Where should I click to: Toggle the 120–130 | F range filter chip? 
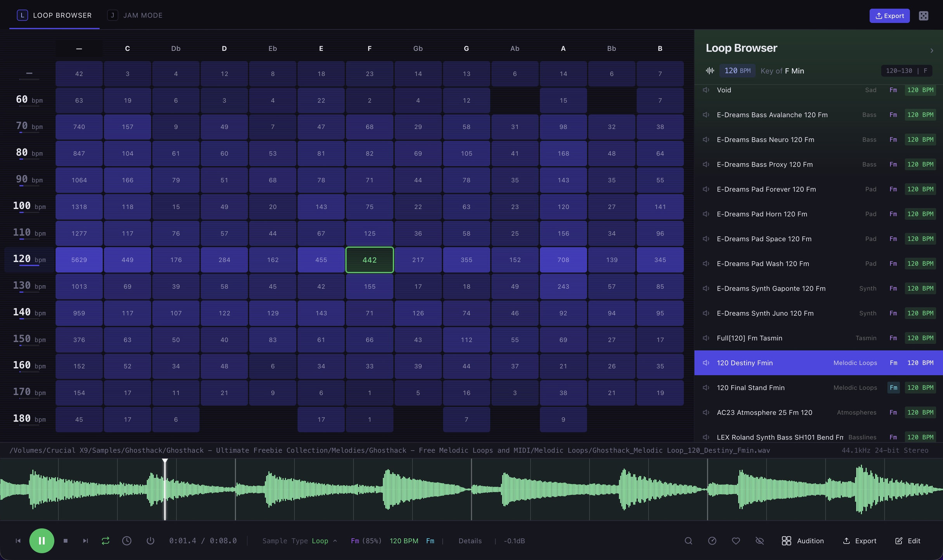point(906,71)
